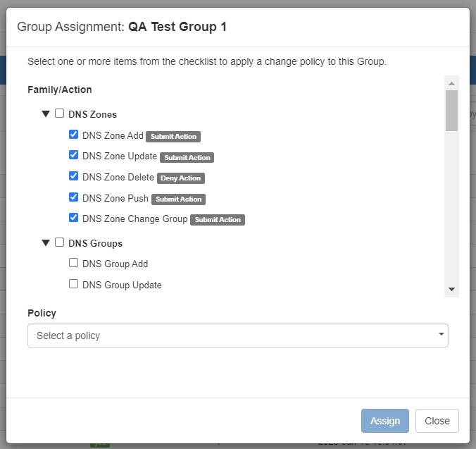This screenshot has width=476, height=449.
Task: Click the Assign button
Action: [384, 421]
